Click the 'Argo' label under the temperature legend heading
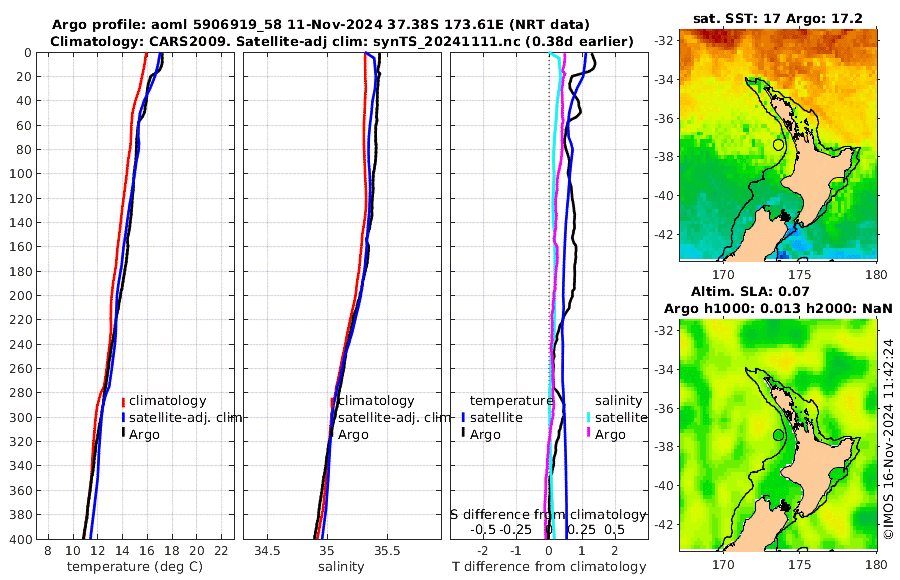Image resolution: width=900 pixels, height=580 pixels. pyautogui.click(x=485, y=435)
